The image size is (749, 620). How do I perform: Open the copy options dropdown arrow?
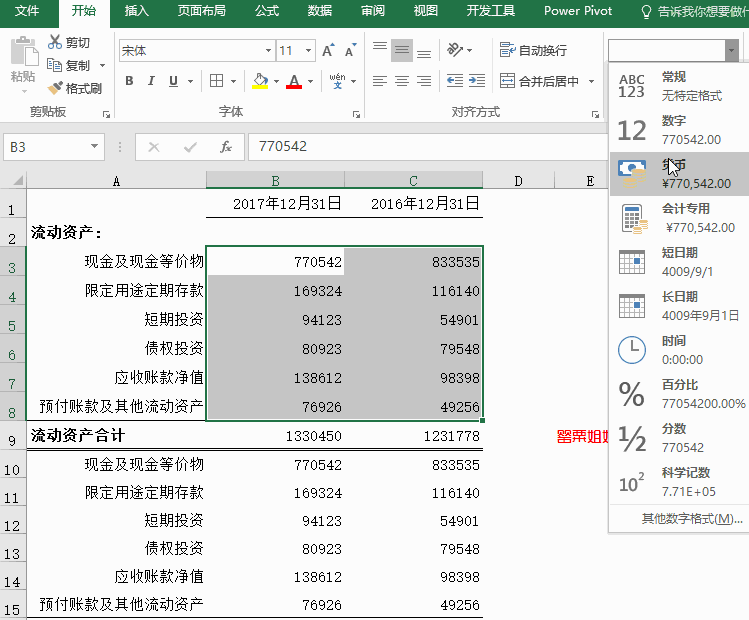[x=102, y=65]
